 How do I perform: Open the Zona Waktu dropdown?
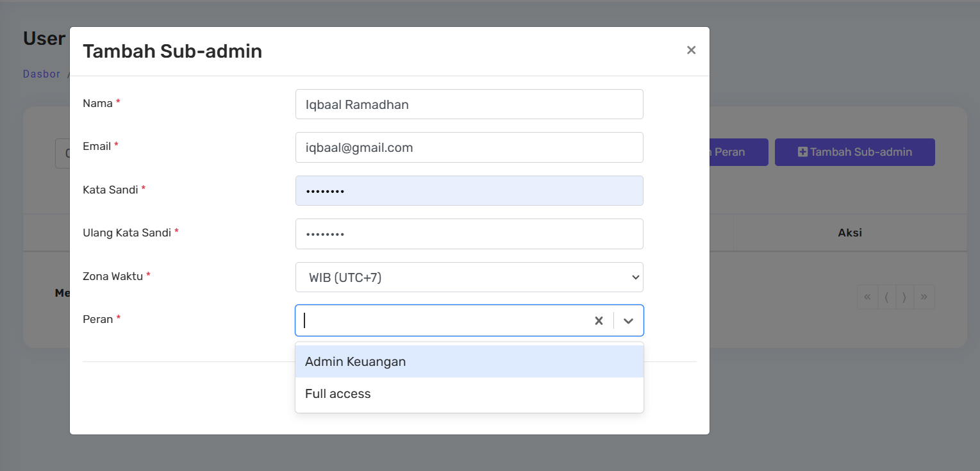pos(469,277)
